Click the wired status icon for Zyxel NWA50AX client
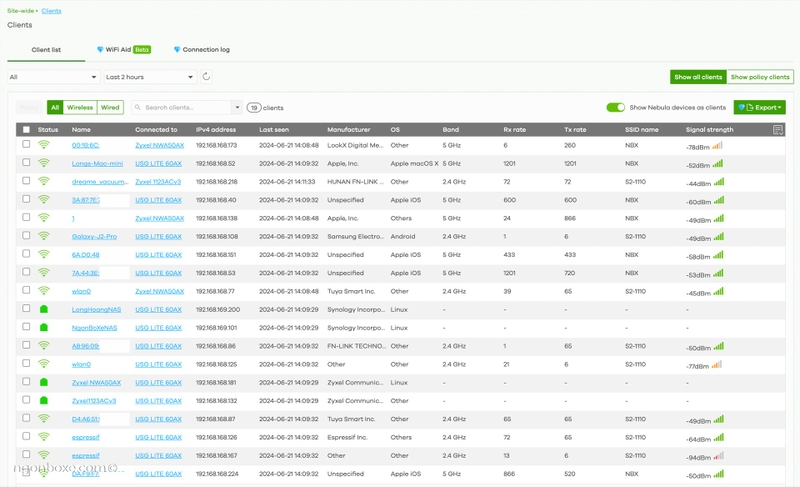Image resolution: width=800 pixels, height=487 pixels. (44, 382)
